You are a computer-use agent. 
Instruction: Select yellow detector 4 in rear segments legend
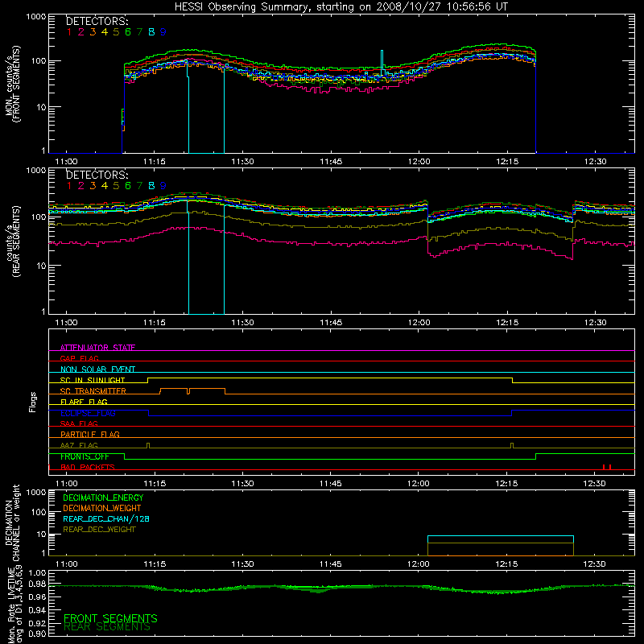(x=105, y=186)
